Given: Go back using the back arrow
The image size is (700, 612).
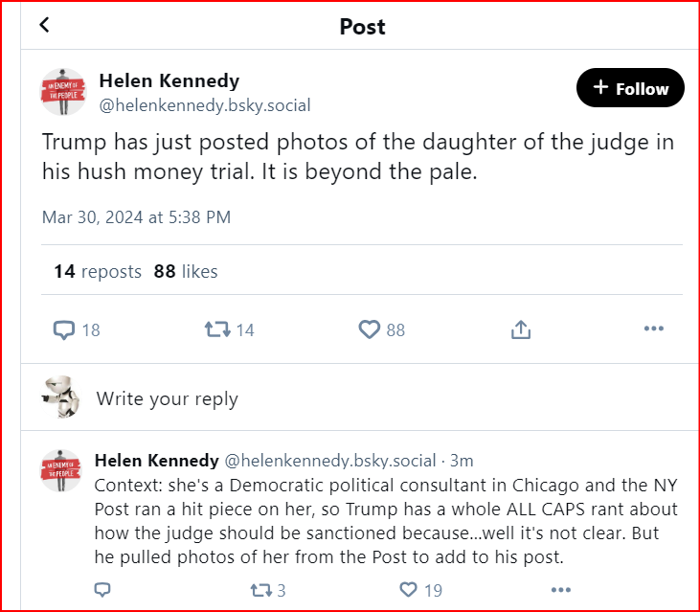Looking at the screenshot, I should [44, 26].
